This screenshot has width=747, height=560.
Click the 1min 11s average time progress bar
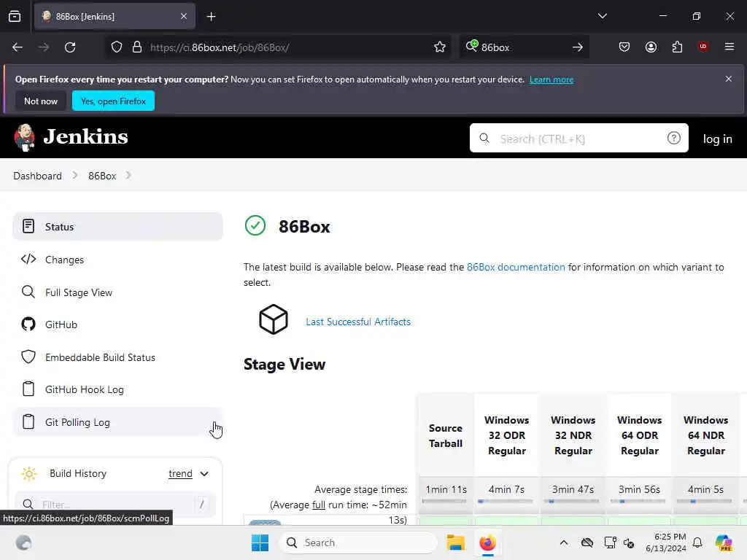coord(444,502)
